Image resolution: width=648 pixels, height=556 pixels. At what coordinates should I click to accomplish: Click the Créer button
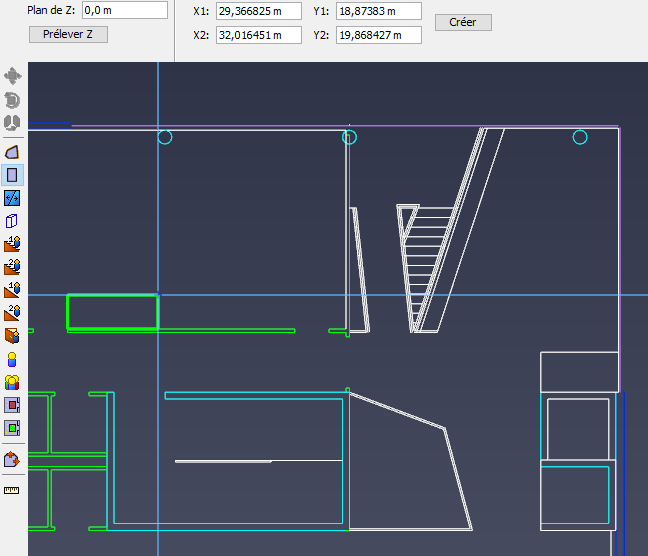(463, 22)
